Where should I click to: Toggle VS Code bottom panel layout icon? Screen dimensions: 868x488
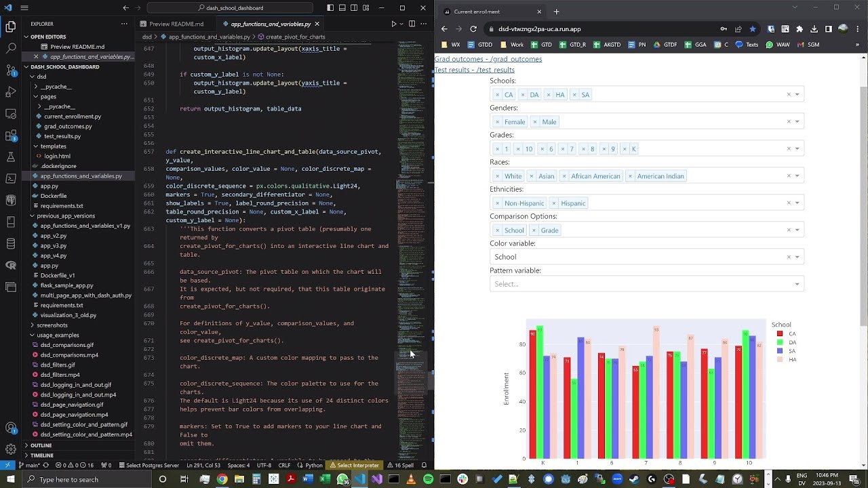(x=342, y=8)
